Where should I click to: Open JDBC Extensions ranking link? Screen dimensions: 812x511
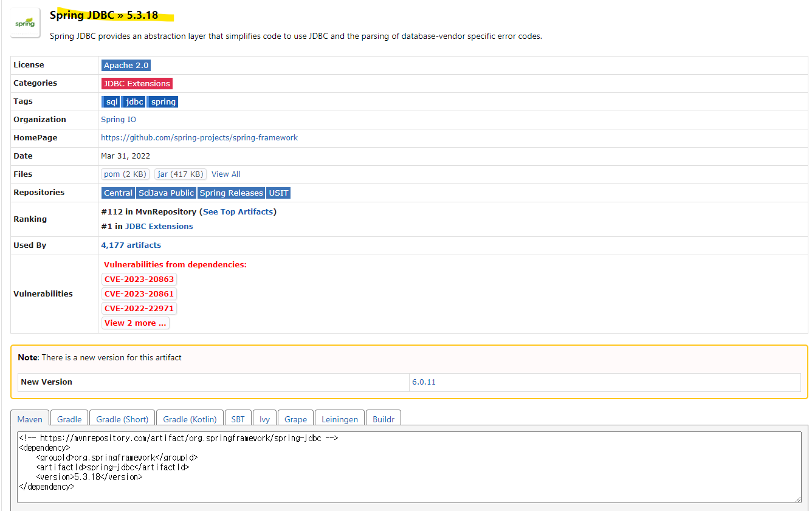coord(159,227)
